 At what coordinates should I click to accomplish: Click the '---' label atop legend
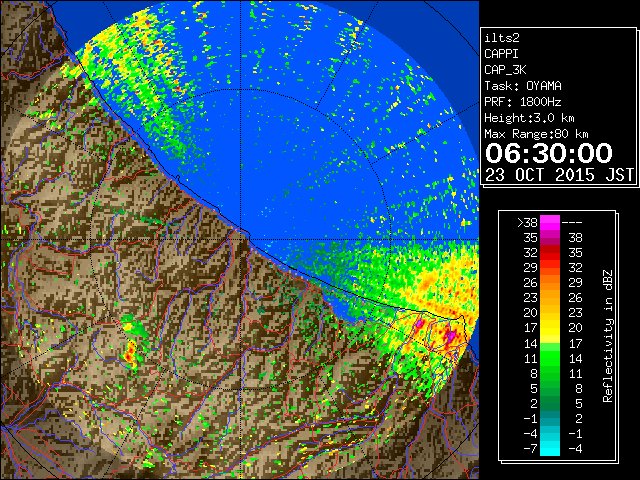tap(572, 223)
